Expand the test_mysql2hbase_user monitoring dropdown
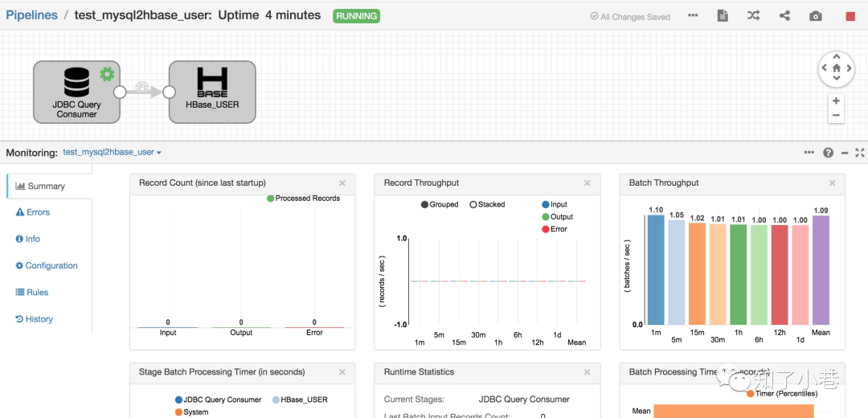 pos(113,152)
